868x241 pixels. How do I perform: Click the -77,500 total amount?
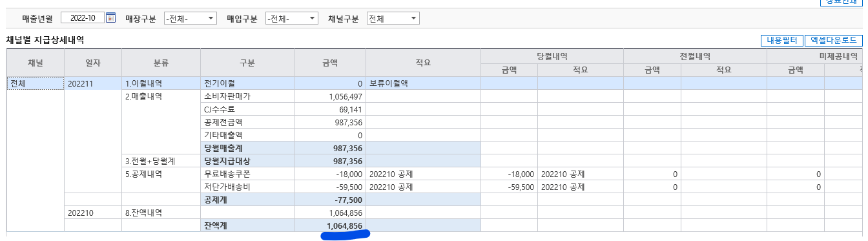point(330,200)
